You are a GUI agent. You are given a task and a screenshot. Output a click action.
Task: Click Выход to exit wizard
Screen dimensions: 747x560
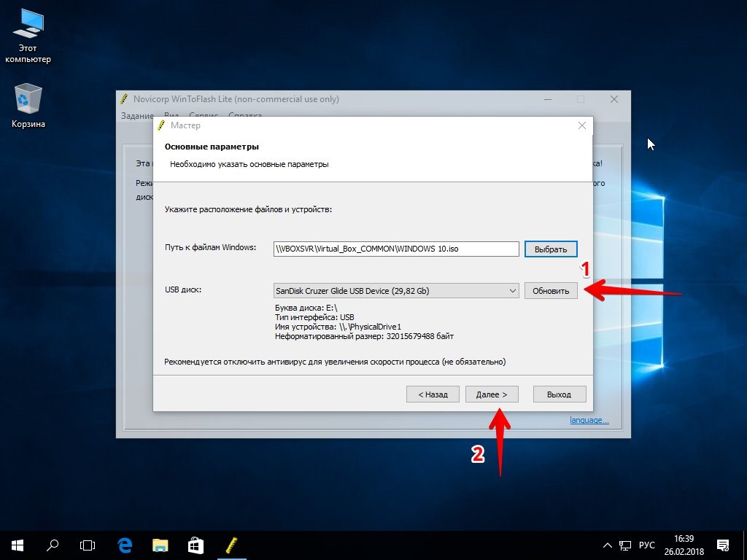560,394
